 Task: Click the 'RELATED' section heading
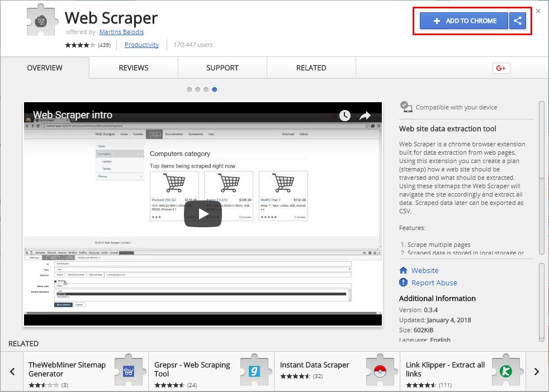(x=23, y=344)
